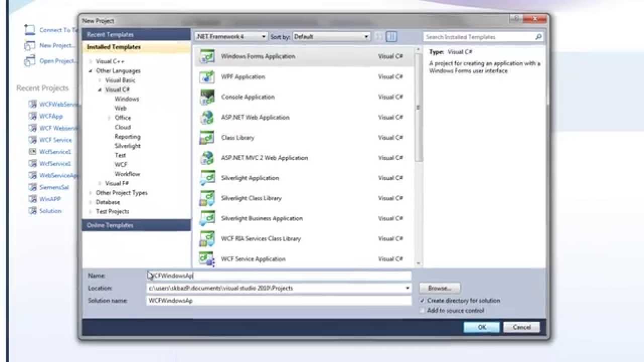
Task: Click the Open Project... link
Action: point(57,61)
